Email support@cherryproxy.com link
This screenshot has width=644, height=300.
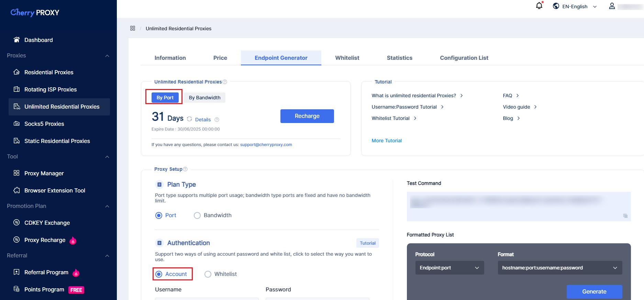point(266,145)
